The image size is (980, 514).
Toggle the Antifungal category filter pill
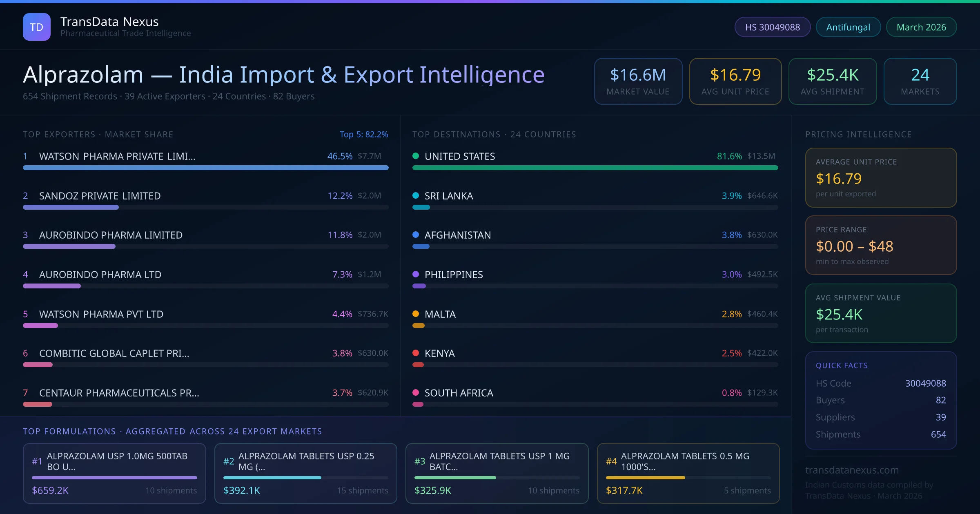point(848,27)
